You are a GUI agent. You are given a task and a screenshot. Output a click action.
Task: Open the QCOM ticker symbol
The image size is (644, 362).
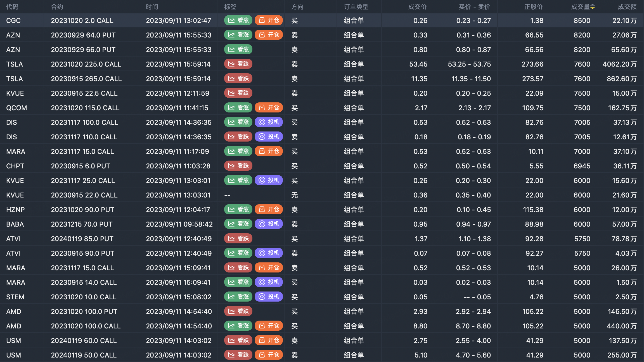tap(16, 108)
